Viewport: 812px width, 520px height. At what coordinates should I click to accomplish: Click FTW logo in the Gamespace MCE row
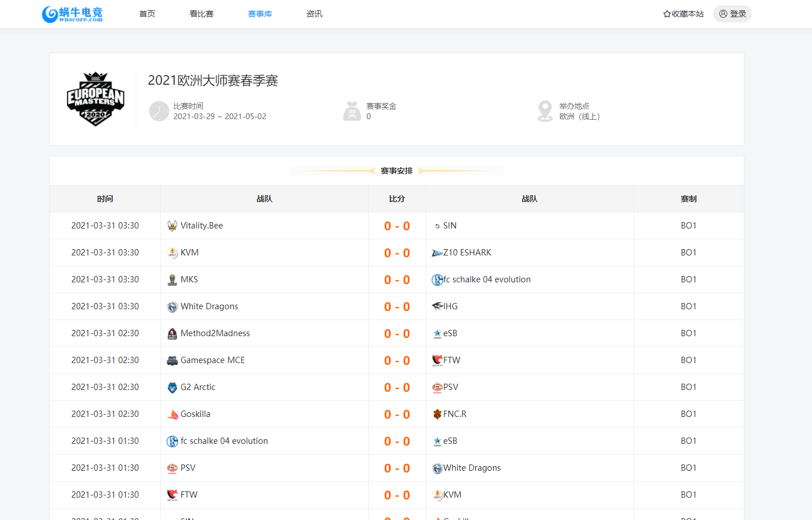(437, 360)
